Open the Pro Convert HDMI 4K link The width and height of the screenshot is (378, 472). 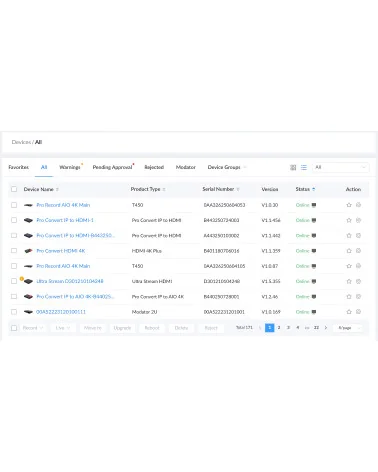(x=61, y=251)
